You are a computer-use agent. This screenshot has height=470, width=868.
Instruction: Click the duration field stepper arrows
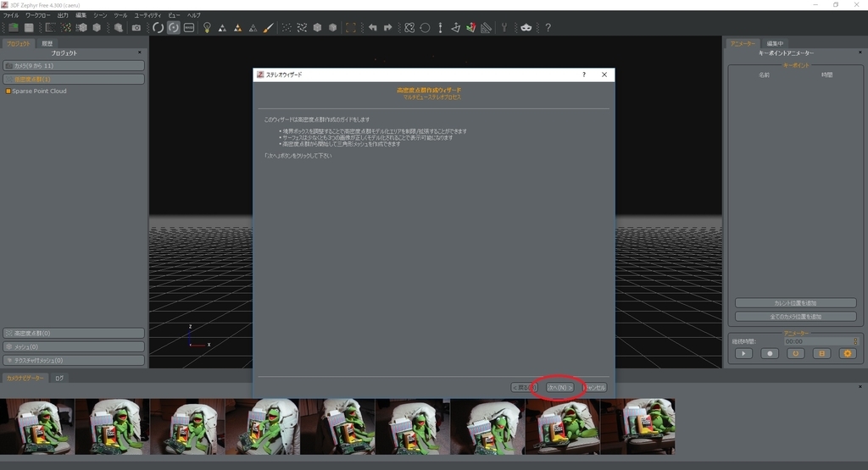[x=856, y=342]
